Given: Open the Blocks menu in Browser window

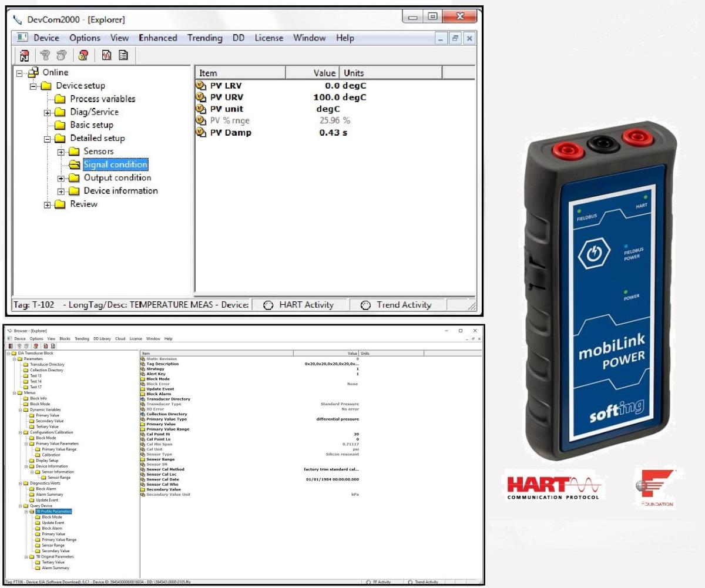Looking at the screenshot, I should point(65,339).
